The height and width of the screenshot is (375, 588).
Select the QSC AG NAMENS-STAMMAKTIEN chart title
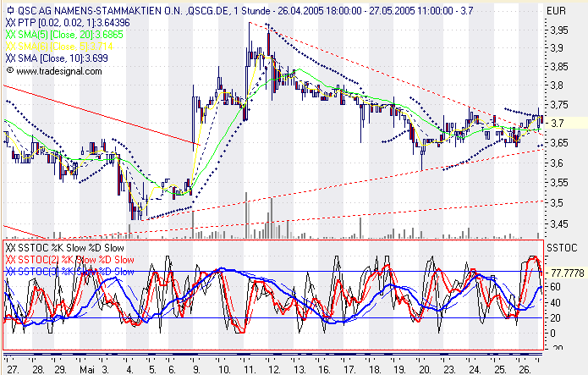pos(245,10)
